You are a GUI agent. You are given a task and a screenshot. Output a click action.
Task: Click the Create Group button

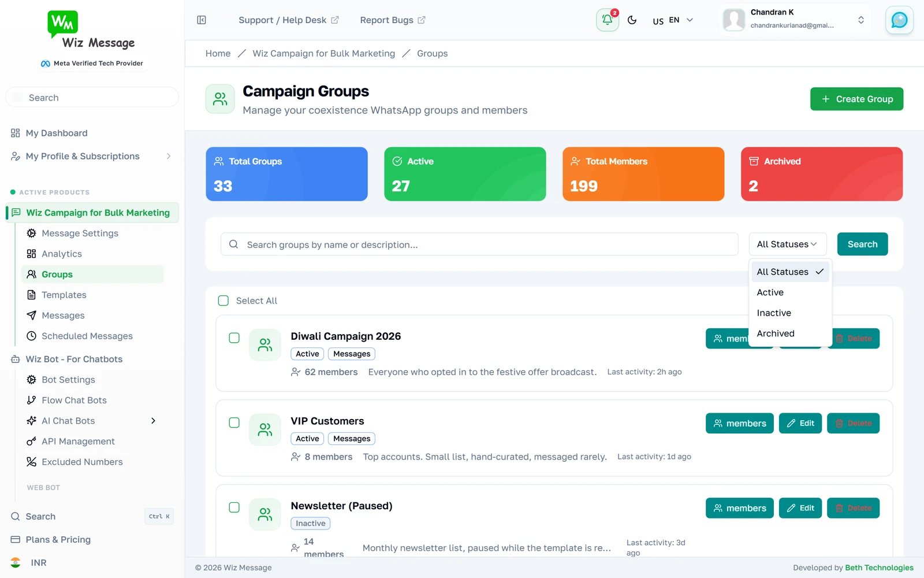tap(856, 99)
